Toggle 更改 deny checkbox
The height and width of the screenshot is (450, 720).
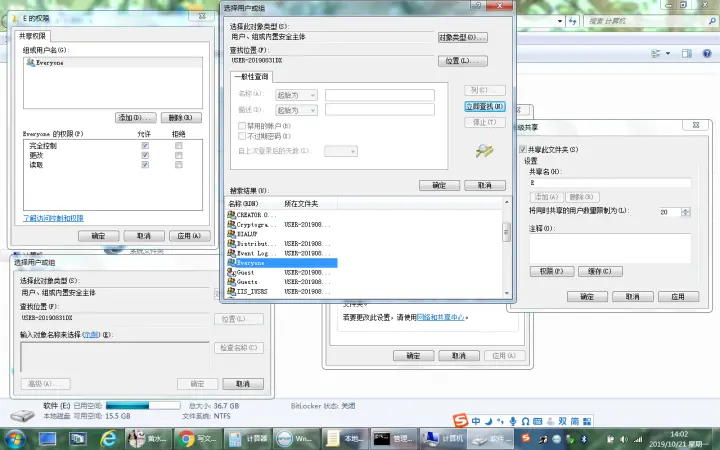[179, 155]
